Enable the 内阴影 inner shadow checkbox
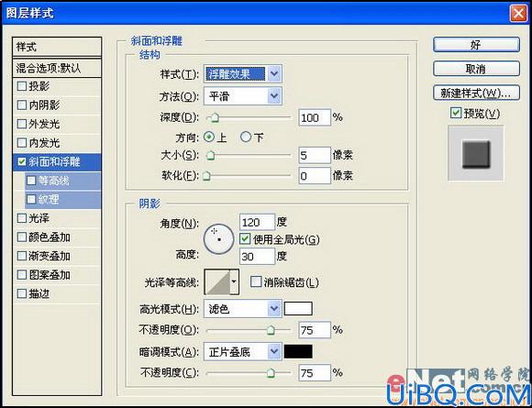 coord(22,105)
